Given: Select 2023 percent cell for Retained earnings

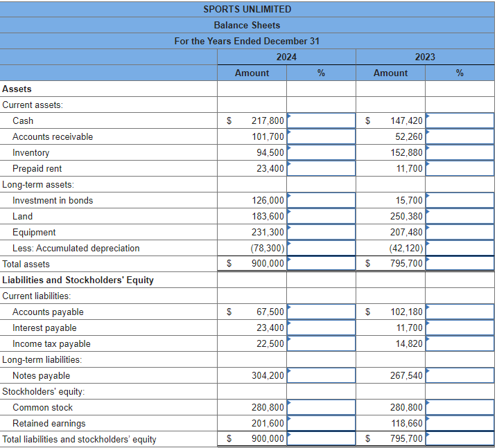Looking at the screenshot, I should [460, 423].
